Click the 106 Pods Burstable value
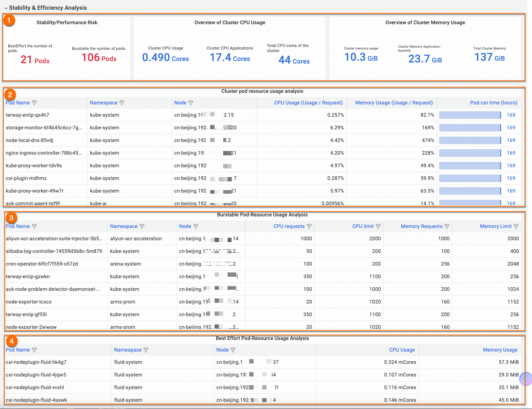This screenshot has height=409, width=532. click(x=99, y=57)
